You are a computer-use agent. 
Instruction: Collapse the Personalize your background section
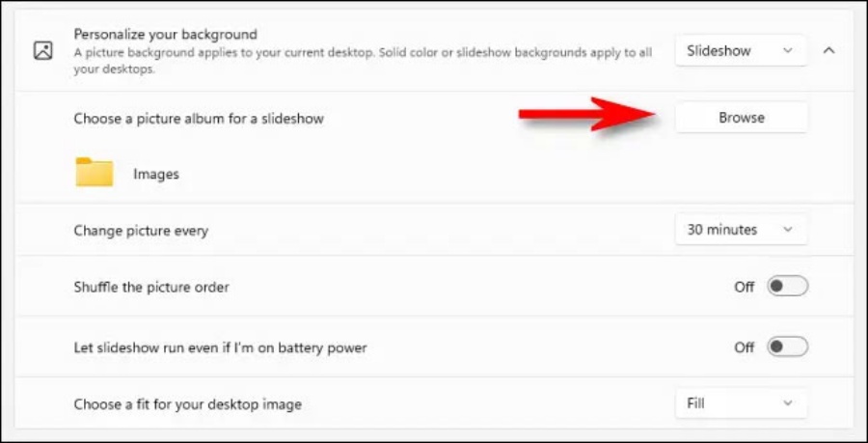[x=828, y=50]
